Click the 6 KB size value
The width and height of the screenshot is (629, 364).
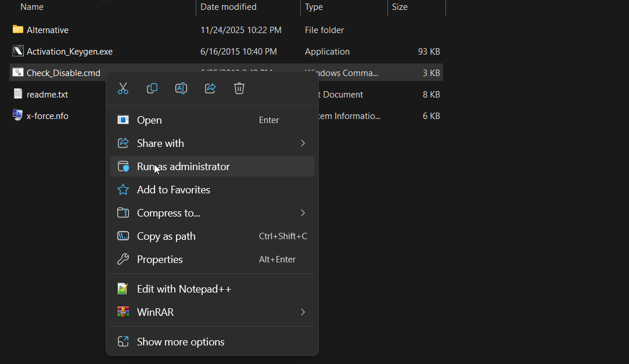click(431, 116)
